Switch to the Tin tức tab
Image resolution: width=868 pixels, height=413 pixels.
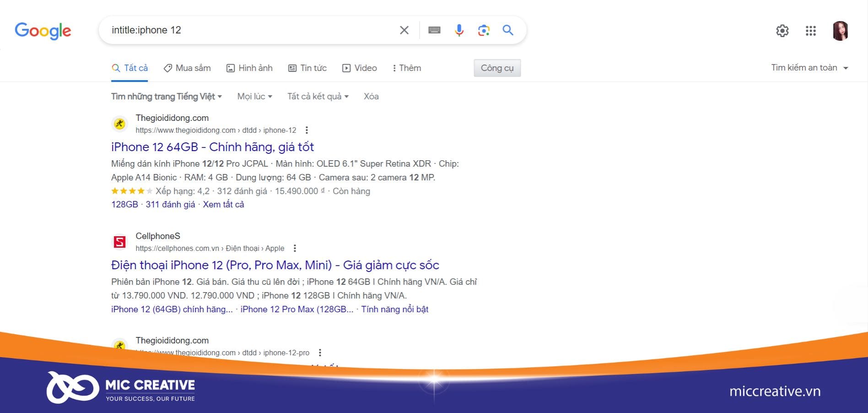[307, 68]
